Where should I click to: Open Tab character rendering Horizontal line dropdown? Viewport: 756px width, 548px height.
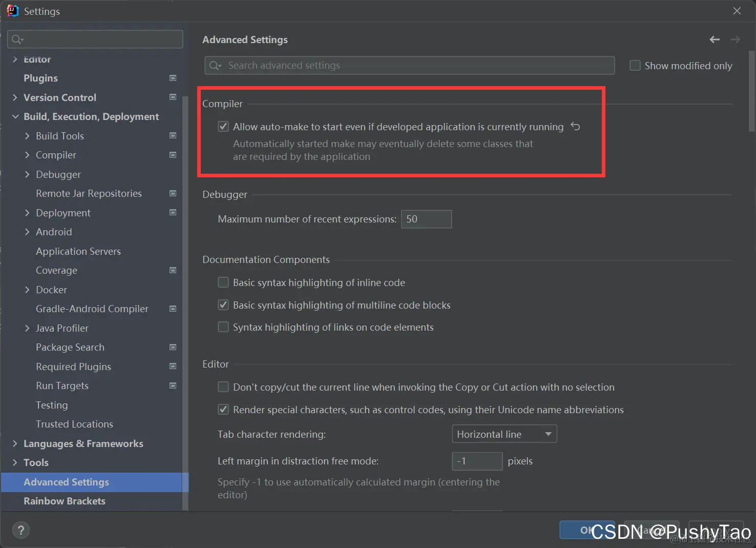(505, 434)
